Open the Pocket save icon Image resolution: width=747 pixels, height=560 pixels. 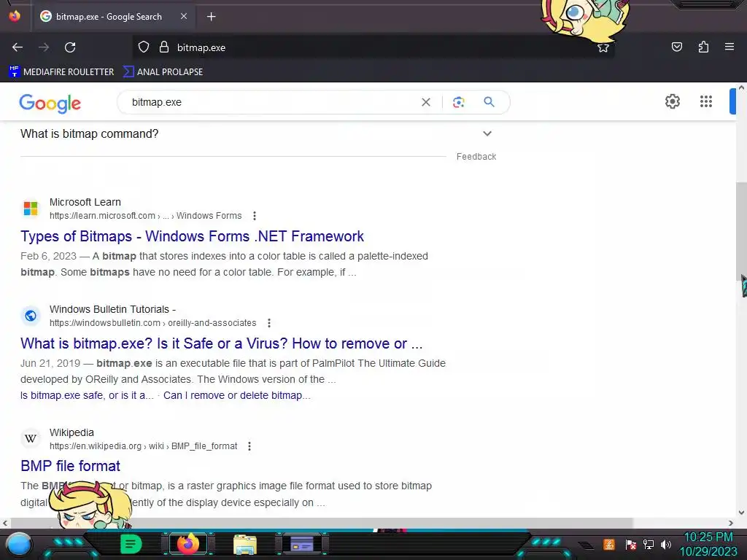click(x=677, y=47)
